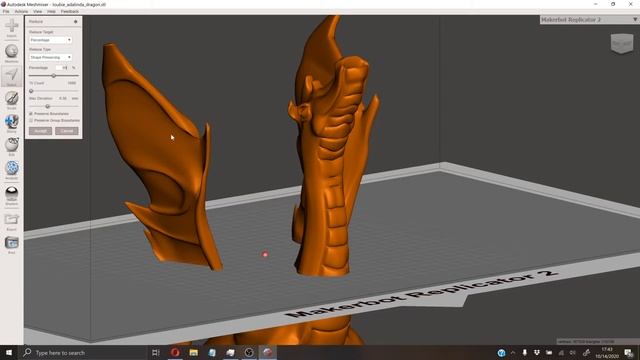
Task: Open the View menu
Action: (x=38, y=11)
